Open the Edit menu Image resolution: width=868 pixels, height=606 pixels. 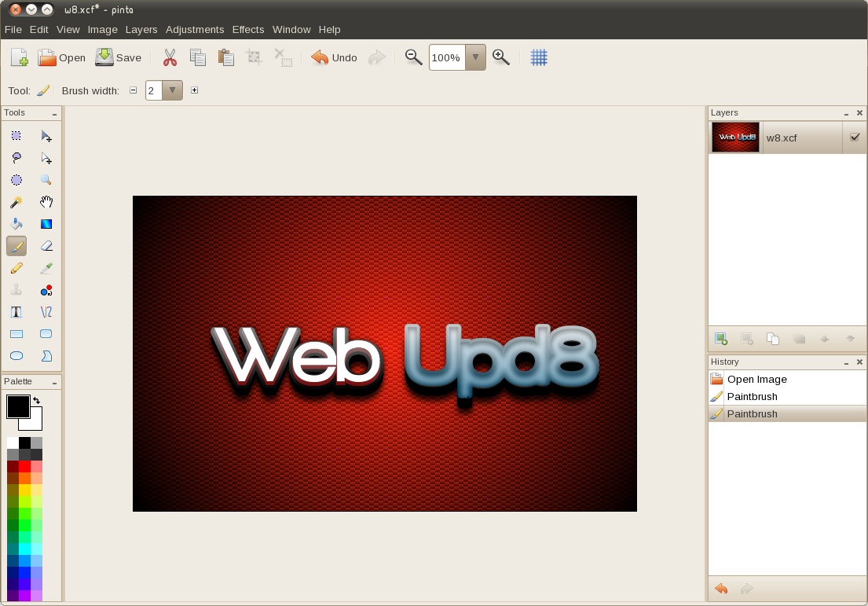[x=38, y=29]
